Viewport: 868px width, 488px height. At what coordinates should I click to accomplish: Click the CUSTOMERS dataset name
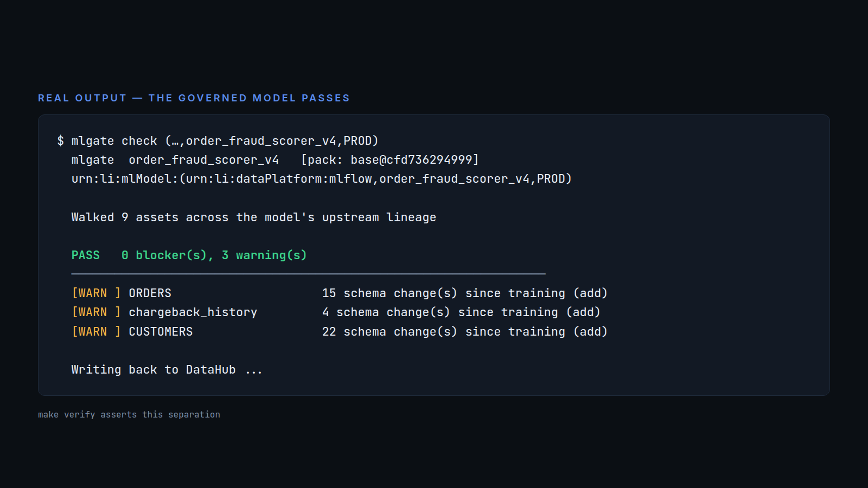click(x=161, y=332)
